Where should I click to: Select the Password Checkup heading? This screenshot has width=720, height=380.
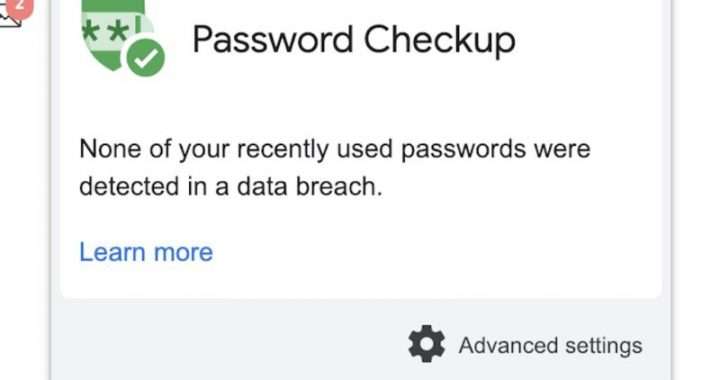pyautogui.click(x=354, y=40)
